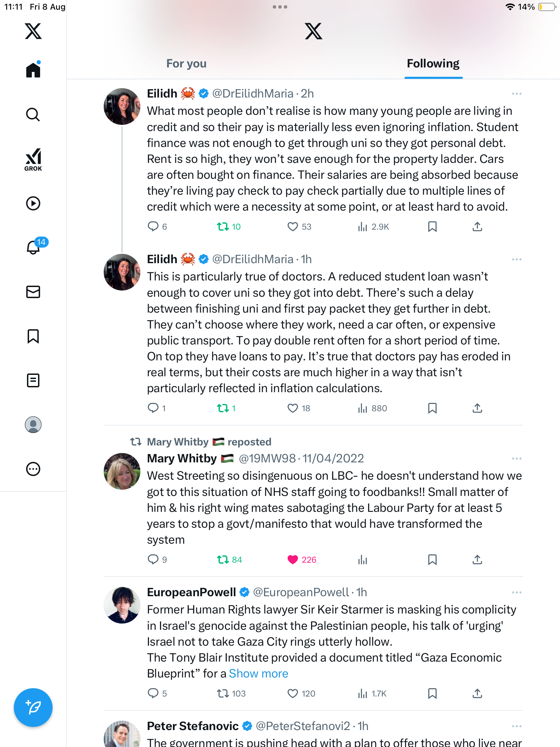560x747 pixels.
Task: Tap the compose new post button
Action: coord(33,708)
